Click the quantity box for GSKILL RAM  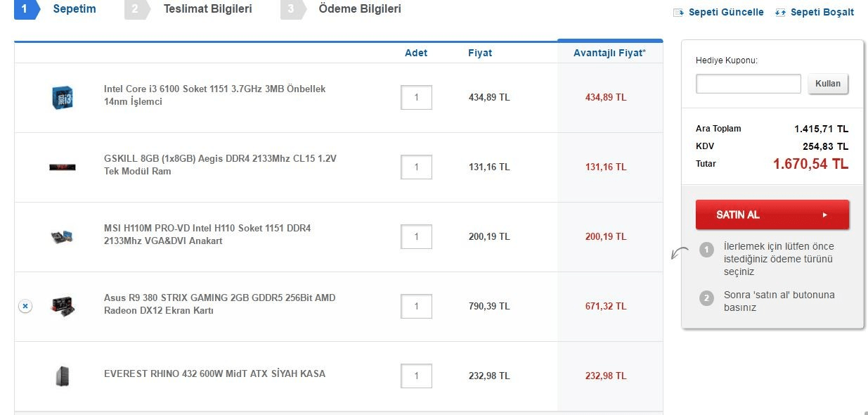click(416, 167)
